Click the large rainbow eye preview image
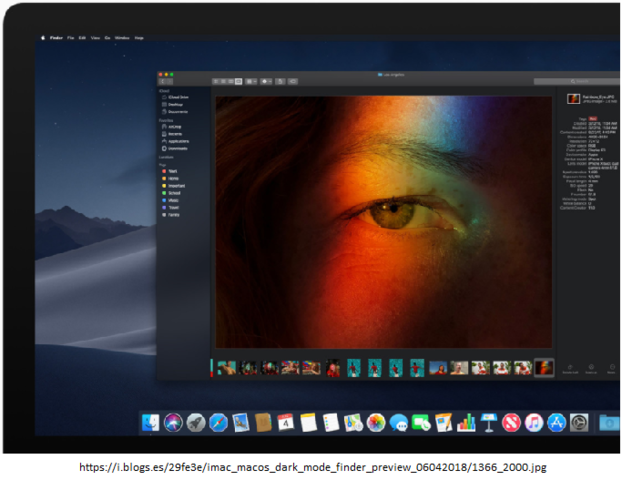The height and width of the screenshot is (480, 622). tap(384, 222)
